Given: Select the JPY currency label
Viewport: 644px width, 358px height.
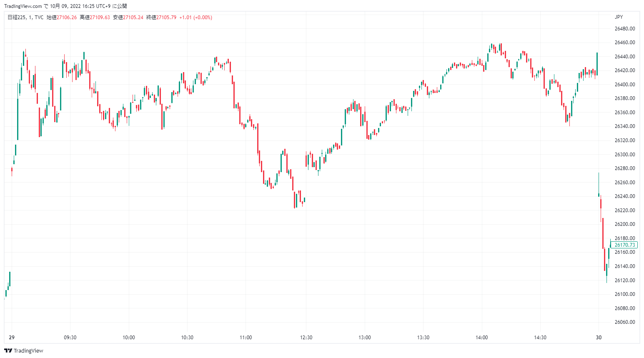Looking at the screenshot, I should 619,17.
